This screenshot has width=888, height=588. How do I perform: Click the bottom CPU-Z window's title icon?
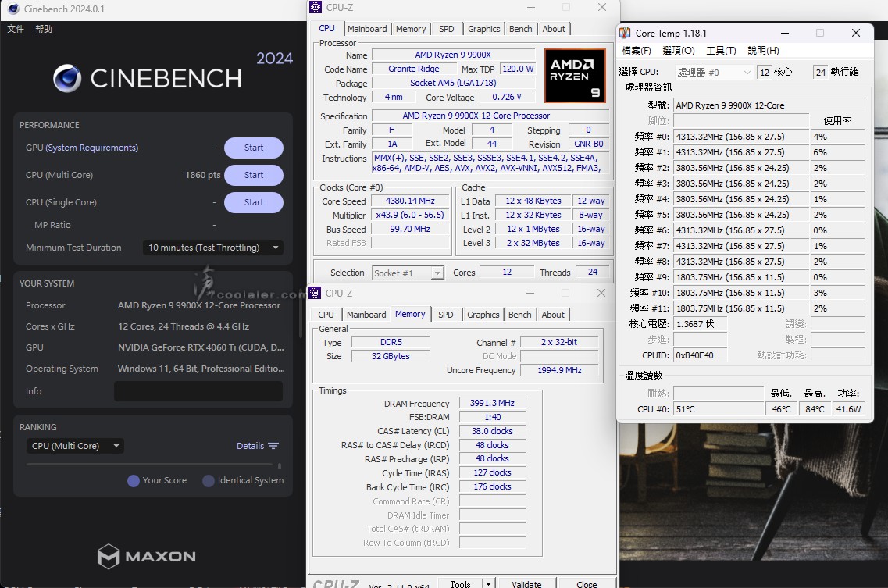tap(315, 293)
